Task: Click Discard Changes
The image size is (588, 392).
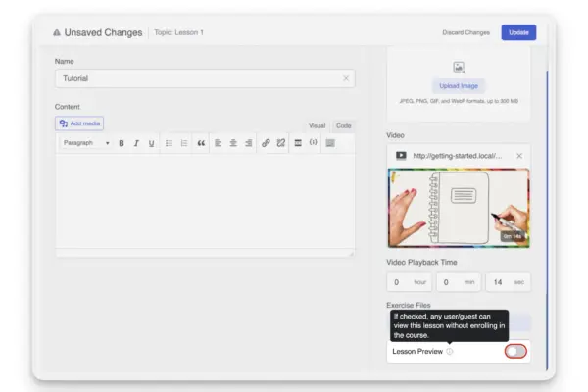Action: [465, 32]
